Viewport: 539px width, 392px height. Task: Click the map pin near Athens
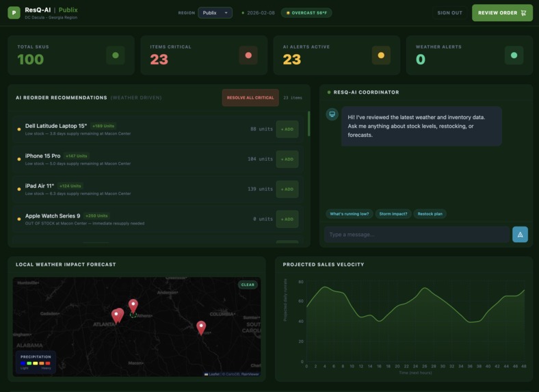[x=133, y=306]
